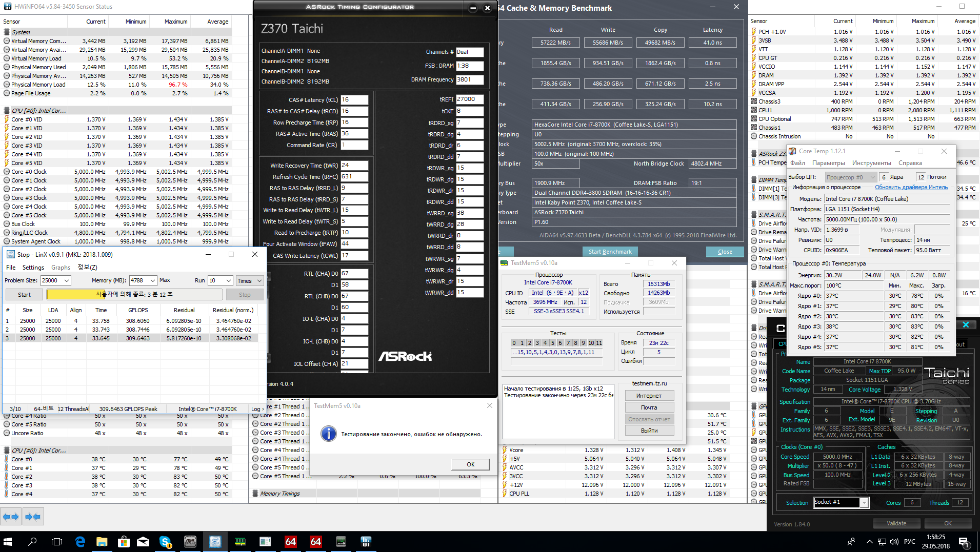Click the LinX progress bar
The height and width of the screenshot is (552, 980).
134,295
